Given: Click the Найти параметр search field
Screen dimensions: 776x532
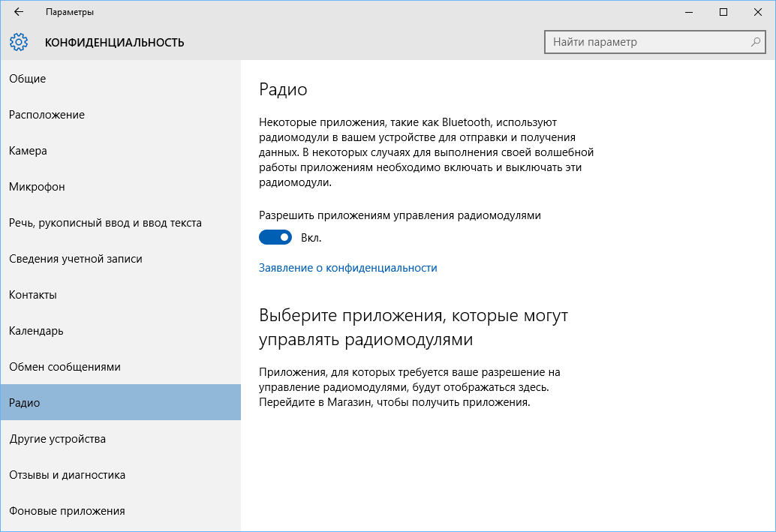Looking at the screenshot, I should point(645,42).
